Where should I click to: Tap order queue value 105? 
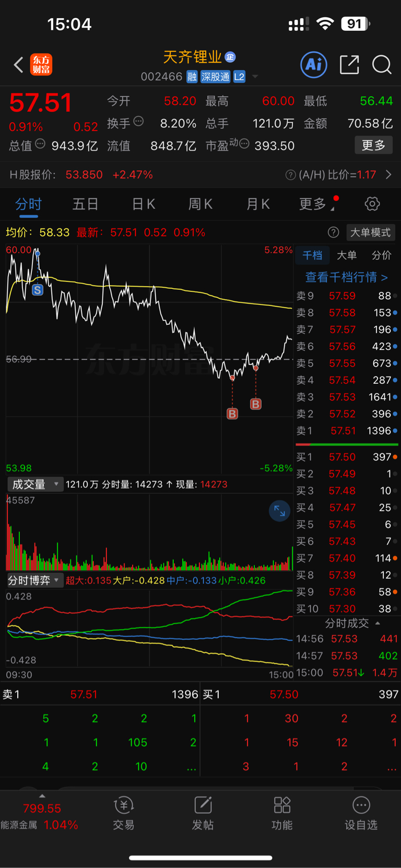click(138, 743)
